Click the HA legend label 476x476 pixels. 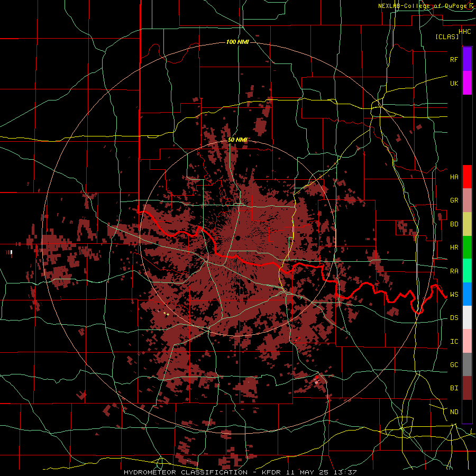[x=454, y=177]
